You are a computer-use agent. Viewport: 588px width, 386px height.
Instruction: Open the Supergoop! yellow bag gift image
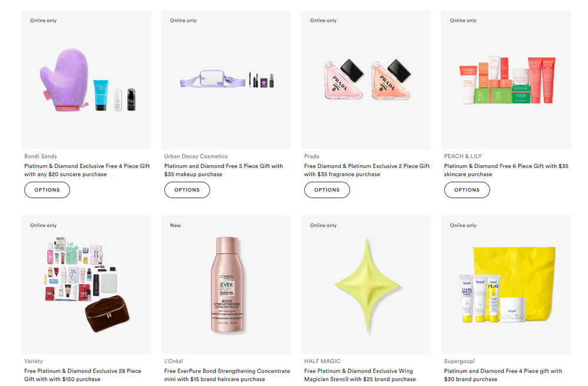click(x=506, y=284)
